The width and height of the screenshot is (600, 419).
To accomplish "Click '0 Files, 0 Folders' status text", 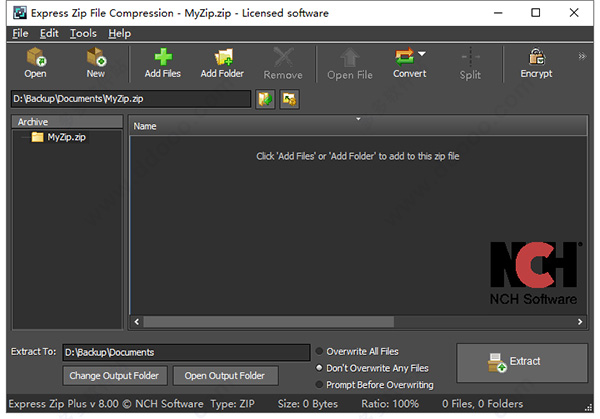I will tap(483, 404).
